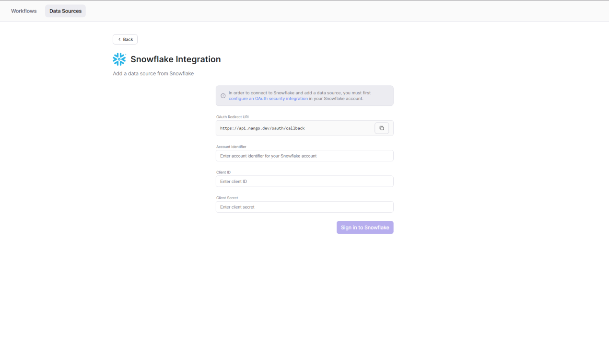Click the 'Add a data source from Snowflake' subtitle
This screenshot has width=609, height=364.
153,74
